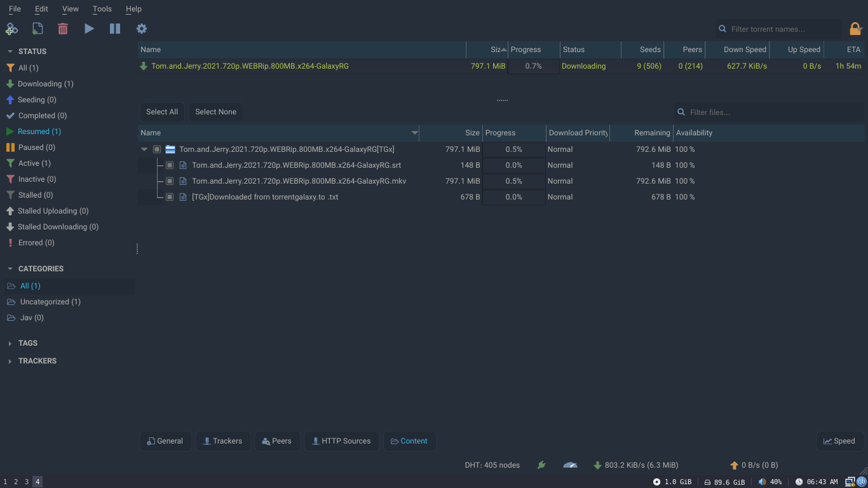Open the add torrent file dialog

pyautogui.click(x=37, y=29)
